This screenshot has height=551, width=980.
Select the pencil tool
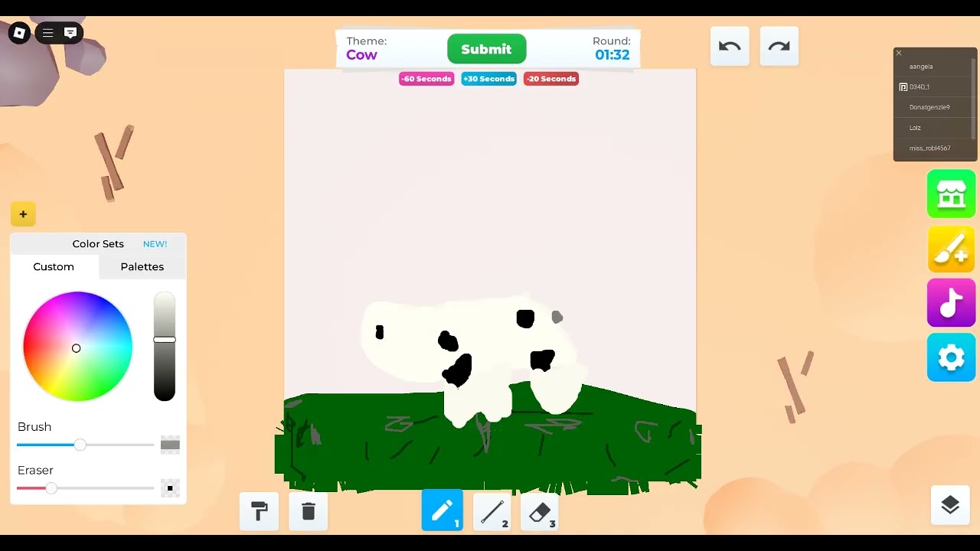442,510
